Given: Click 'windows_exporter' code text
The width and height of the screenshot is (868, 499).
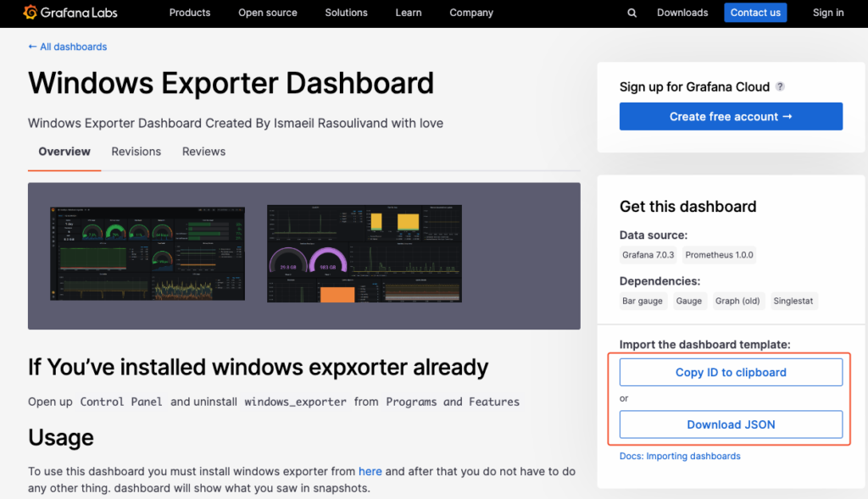Looking at the screenshot, I should point(296,402).
